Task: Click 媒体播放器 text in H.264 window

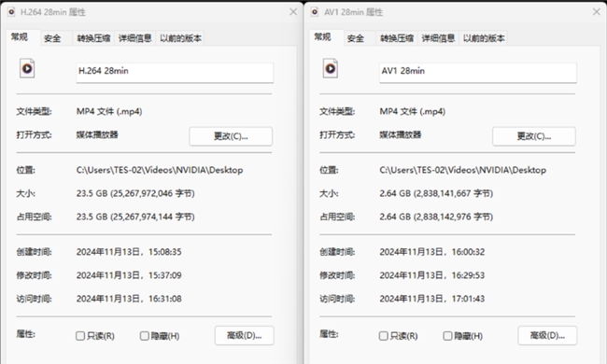Action: coord(97,134)
